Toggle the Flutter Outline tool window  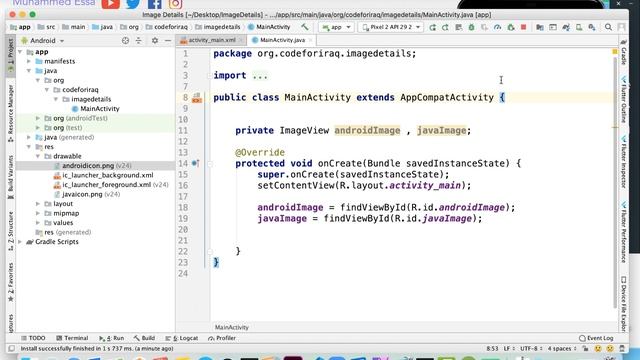[624, 99]
